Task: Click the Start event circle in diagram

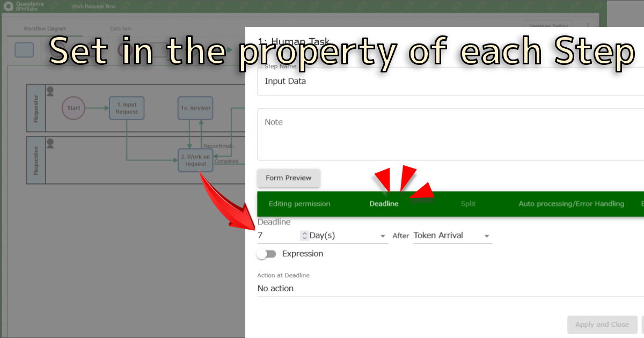Action: click(74, 108)
